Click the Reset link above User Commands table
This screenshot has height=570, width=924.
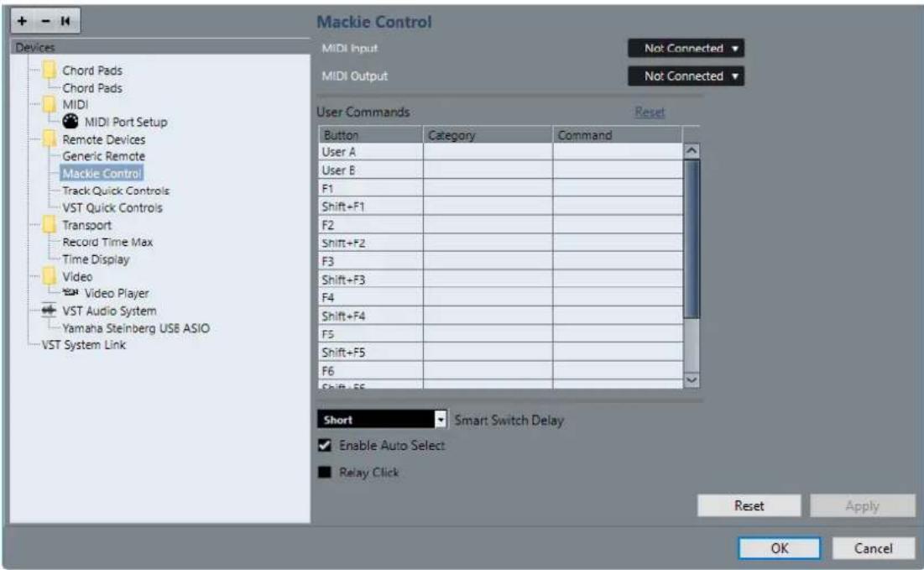tap(650, 112)
